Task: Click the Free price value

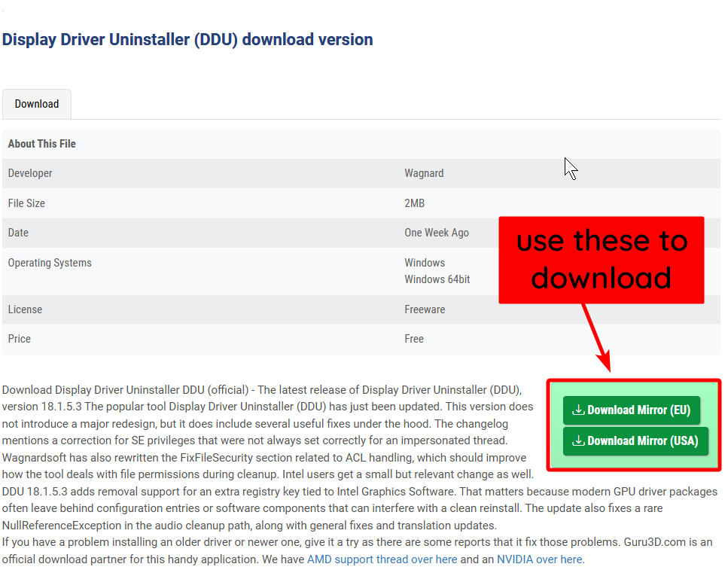Action: coord(414,339)
